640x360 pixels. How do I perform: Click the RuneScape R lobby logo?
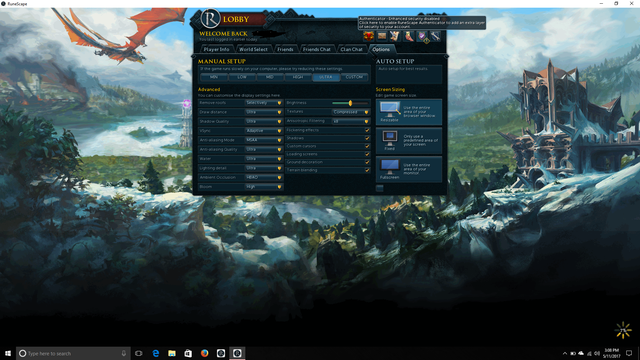coord(211,19)
